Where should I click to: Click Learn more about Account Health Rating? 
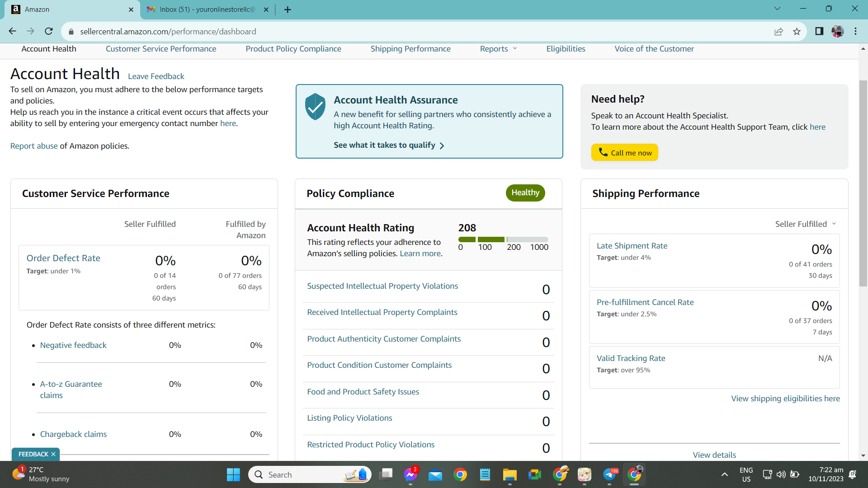420,253
